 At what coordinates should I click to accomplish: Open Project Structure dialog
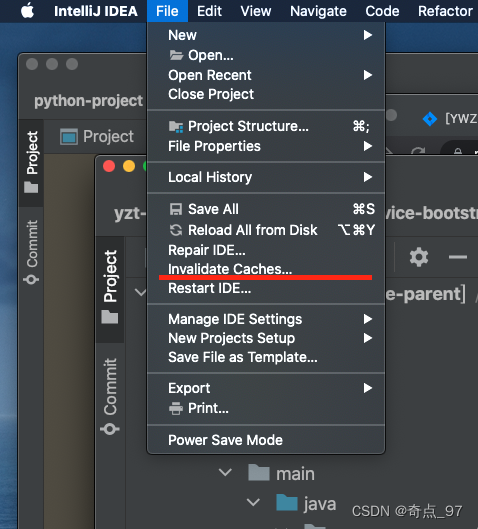[266, 126]
